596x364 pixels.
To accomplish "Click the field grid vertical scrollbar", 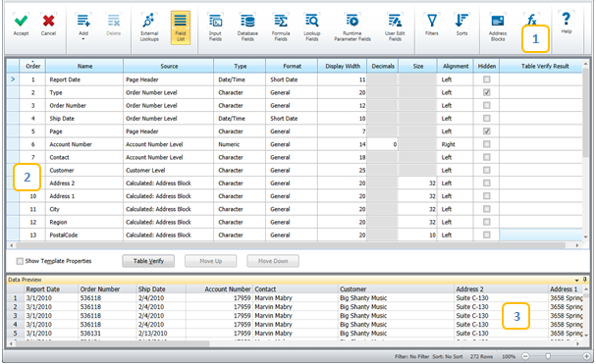I will click(586, 114).
